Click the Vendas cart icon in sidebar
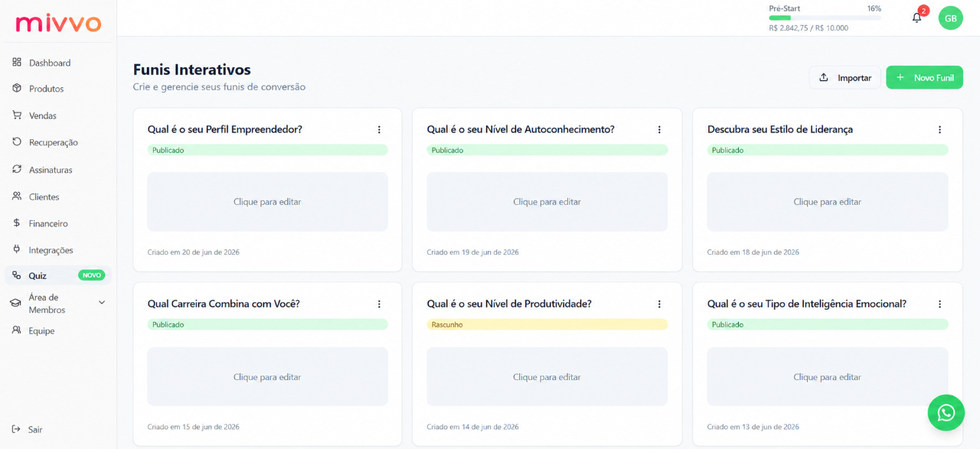The width and height of the screenshot is (980, 449). (x=17, y=116)
